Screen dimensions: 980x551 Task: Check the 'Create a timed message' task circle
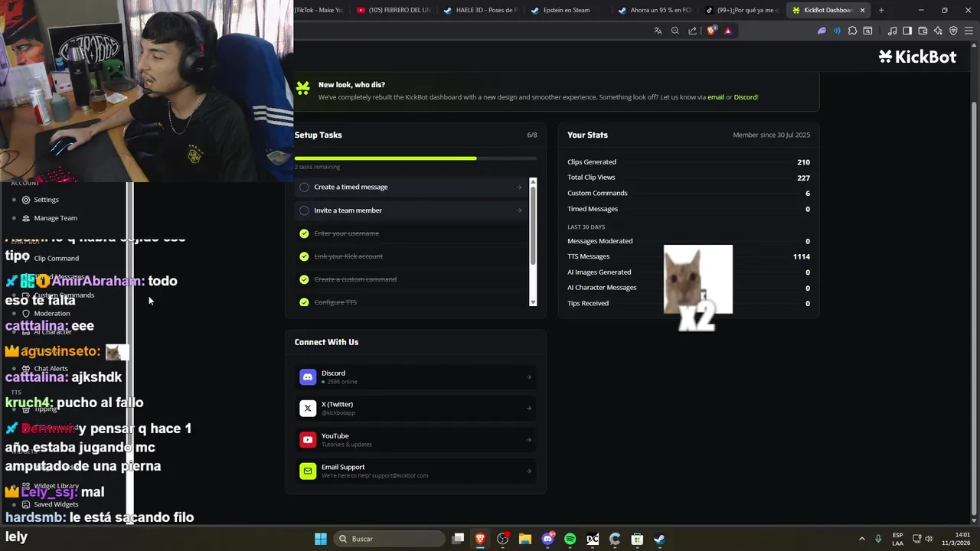304,187
